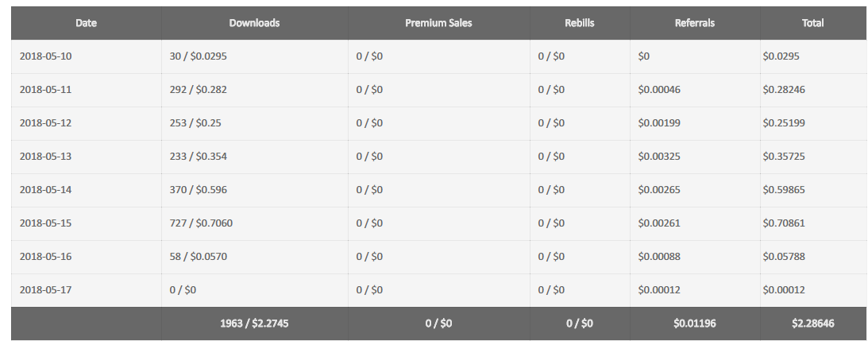This screenshot has height=345, width=868.
Task: Click the total value $0.25199
Action: (x=784, y=123)
